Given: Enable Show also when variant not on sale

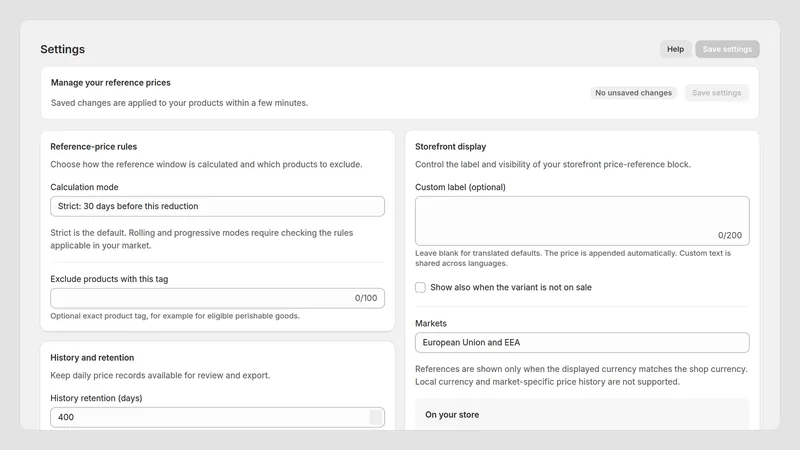Looking at the screenshot, I should 420,288.
